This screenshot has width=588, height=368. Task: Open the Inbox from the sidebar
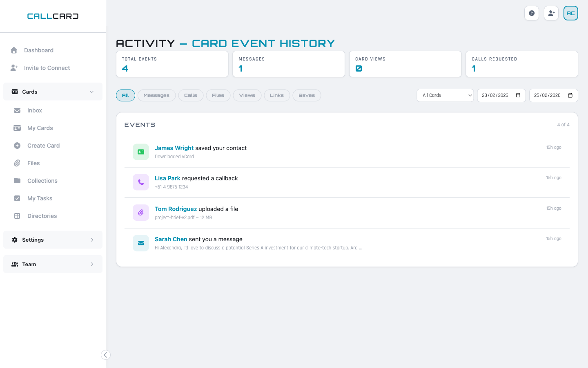[17, 110]
